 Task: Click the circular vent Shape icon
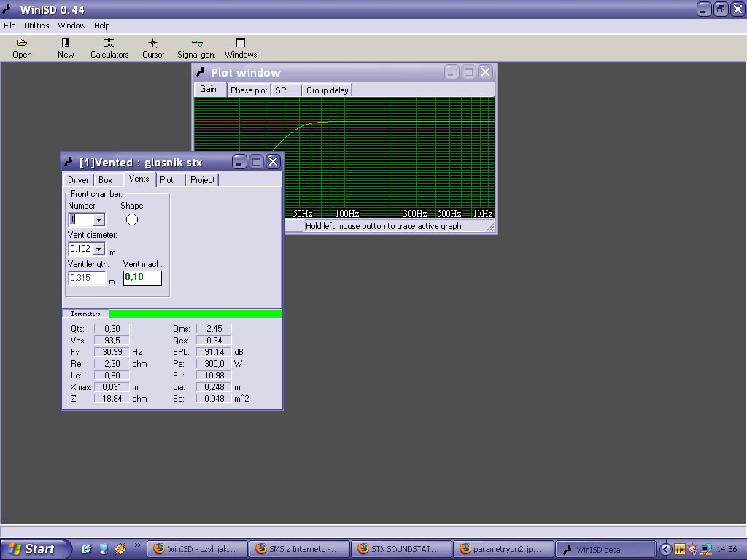tap(132, 219)
